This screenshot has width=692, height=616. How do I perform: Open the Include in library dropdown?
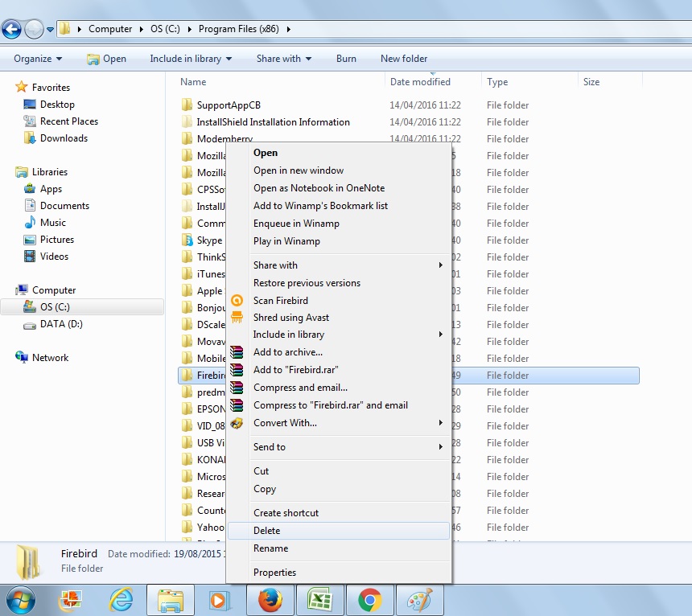[x=191, y=59]
